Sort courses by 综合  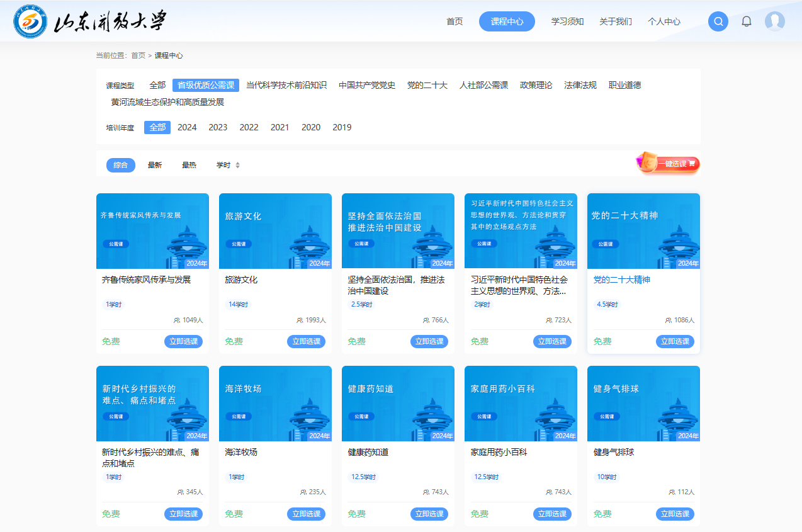click(x=121, y=165)
